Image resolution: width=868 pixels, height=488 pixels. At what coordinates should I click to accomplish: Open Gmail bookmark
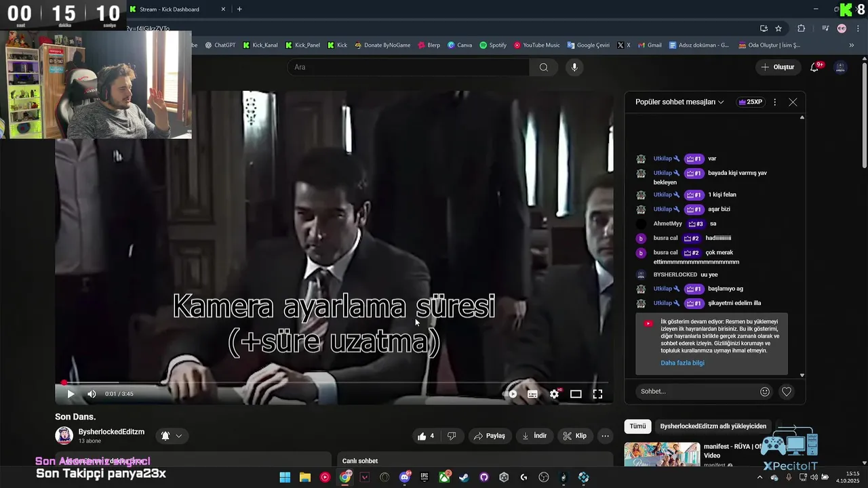pyautogui.click(x=650, y=45)
